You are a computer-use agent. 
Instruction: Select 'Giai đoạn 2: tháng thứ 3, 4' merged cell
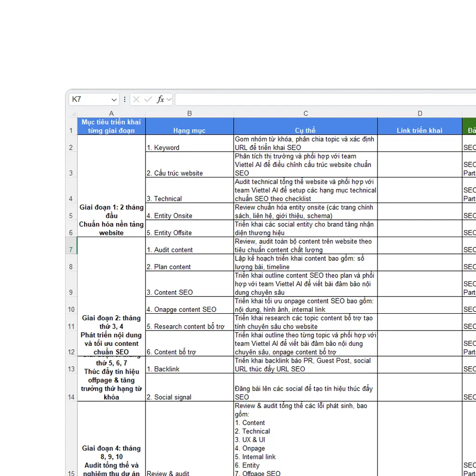pos(112,296)
